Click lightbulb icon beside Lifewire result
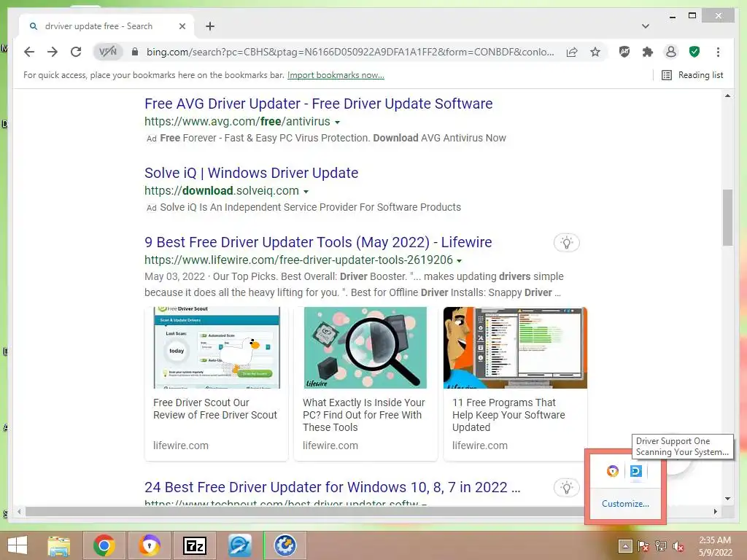The height and width of the screenshot is (560, 747). (566, 243)
